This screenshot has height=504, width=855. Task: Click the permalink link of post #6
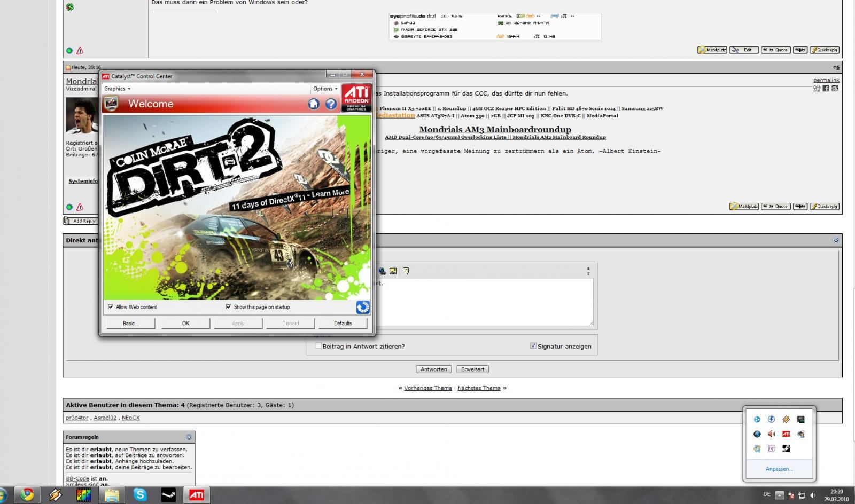click(826, 80)
